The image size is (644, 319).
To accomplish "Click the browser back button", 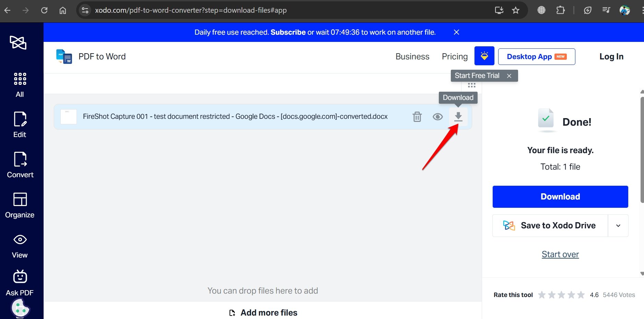I will point(7,10).
